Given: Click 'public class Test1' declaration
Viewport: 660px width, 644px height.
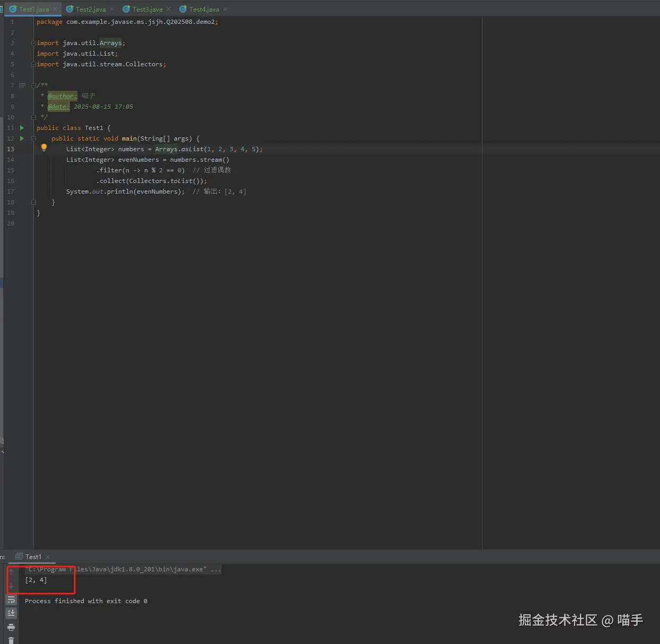Looking at the screenshot, I should (70, 128).
